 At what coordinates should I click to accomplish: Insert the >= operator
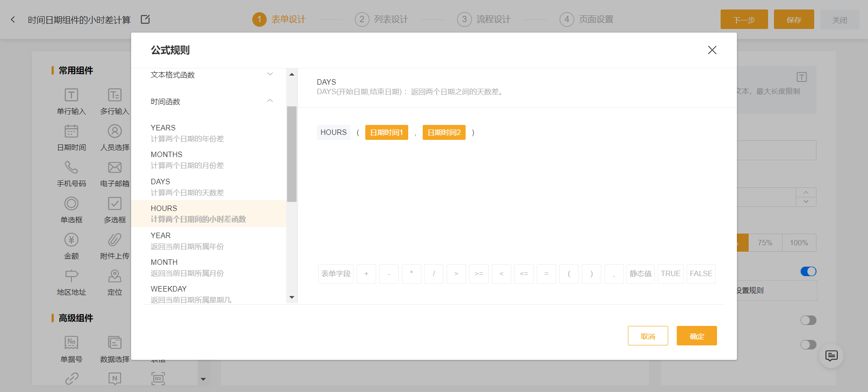(479, 274)
